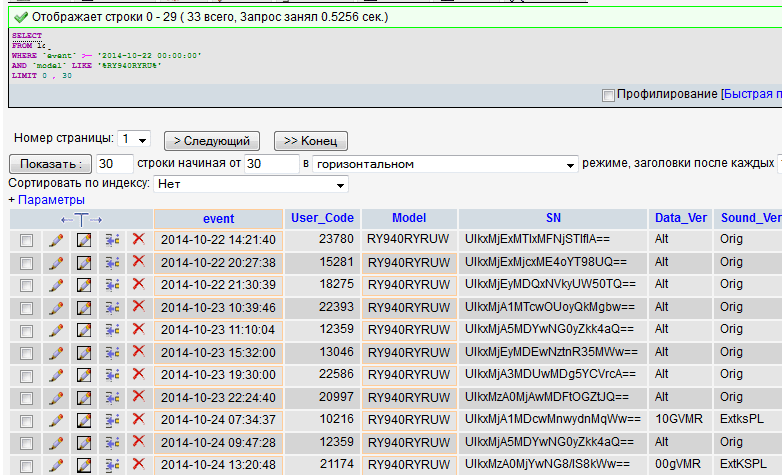This screenshot has height=475, width=782.
Task: Click the starting row number input field
Action: tap(270, 163)
